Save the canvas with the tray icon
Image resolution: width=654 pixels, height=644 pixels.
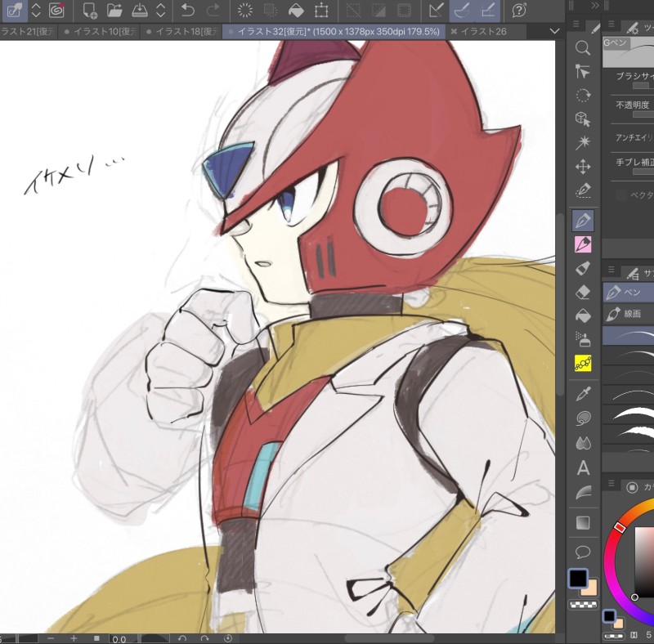tap(139, 11)
